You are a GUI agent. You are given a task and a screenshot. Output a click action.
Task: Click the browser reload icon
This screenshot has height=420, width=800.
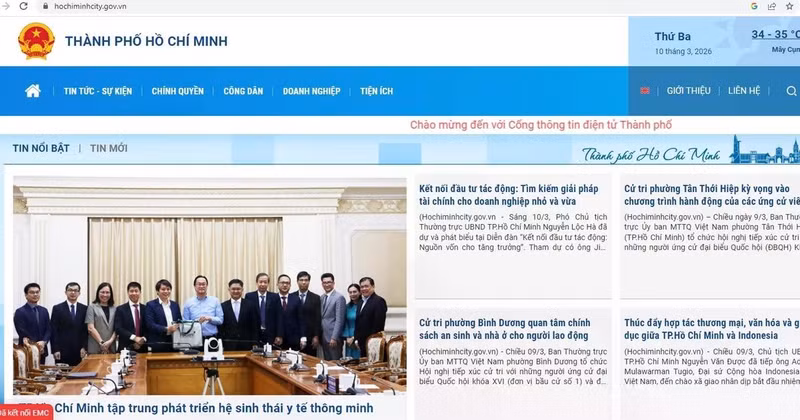[x=23, y=6]
